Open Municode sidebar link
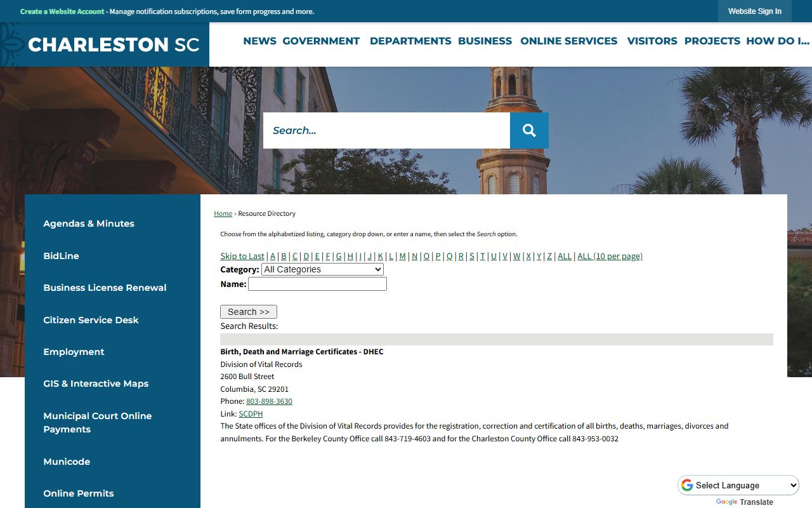 pyautogui.click(x=67, y=462)
